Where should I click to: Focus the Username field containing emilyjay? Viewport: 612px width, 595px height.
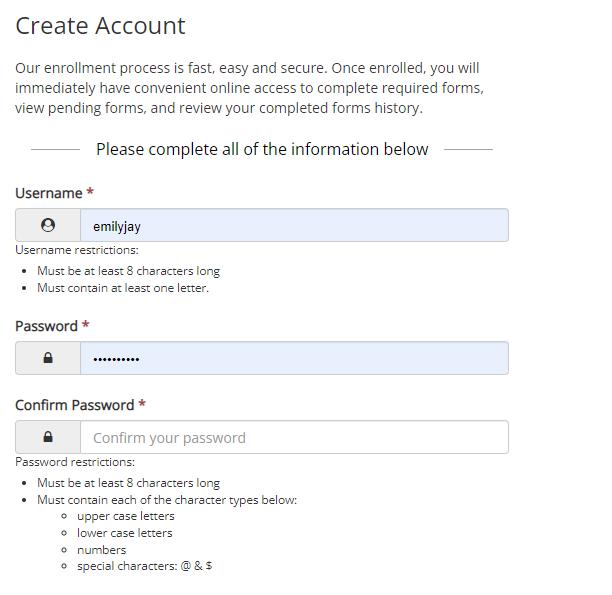pos(294,225)
